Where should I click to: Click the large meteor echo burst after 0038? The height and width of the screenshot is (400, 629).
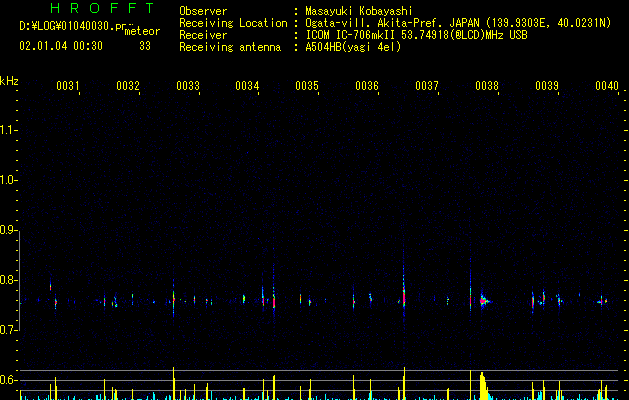[x=484, y=301]
